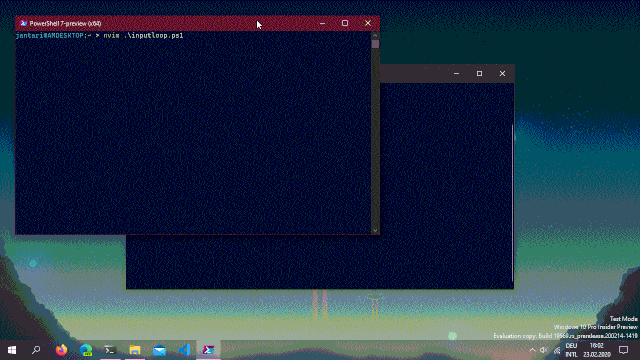Viewport: 640px width, 360px height.
Task: Show hidden system tray icons
Action: click(x=532, y=350)
